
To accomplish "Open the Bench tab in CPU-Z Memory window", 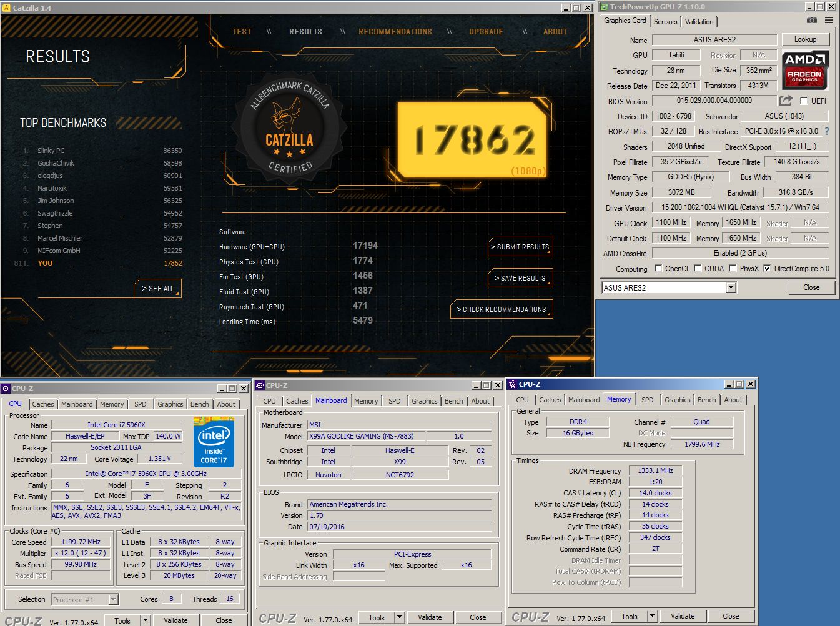I will [707, 400].
